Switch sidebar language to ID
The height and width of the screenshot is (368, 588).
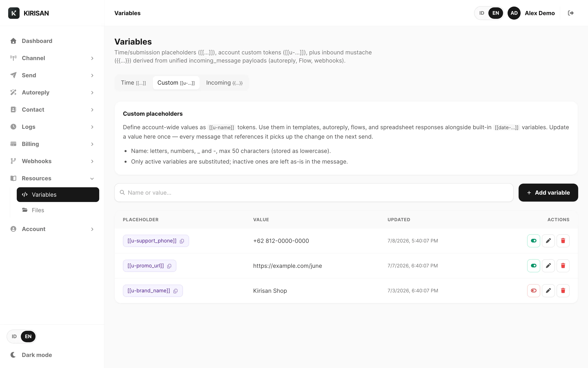tap(14, 336)
